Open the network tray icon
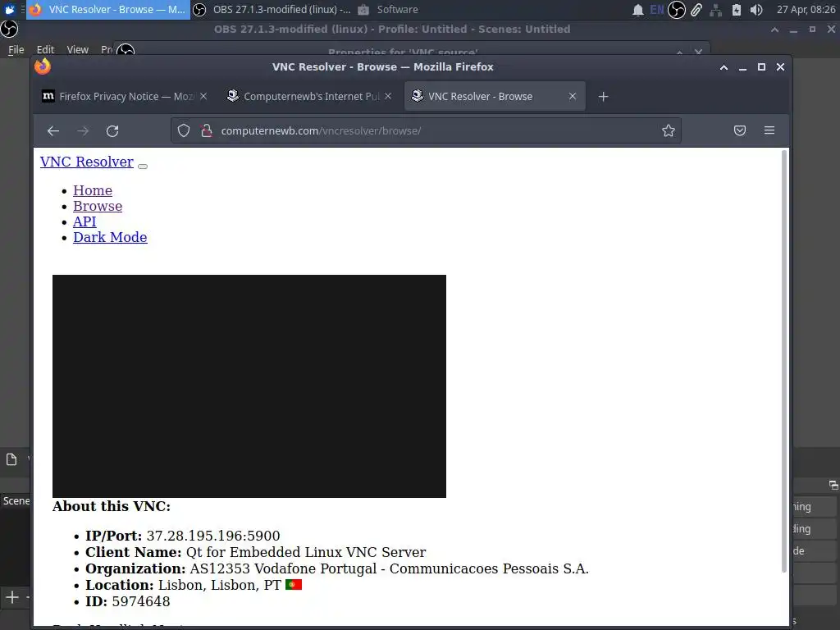Image resolution: width=840 pixels, height=630 pixels. point(715,10)
